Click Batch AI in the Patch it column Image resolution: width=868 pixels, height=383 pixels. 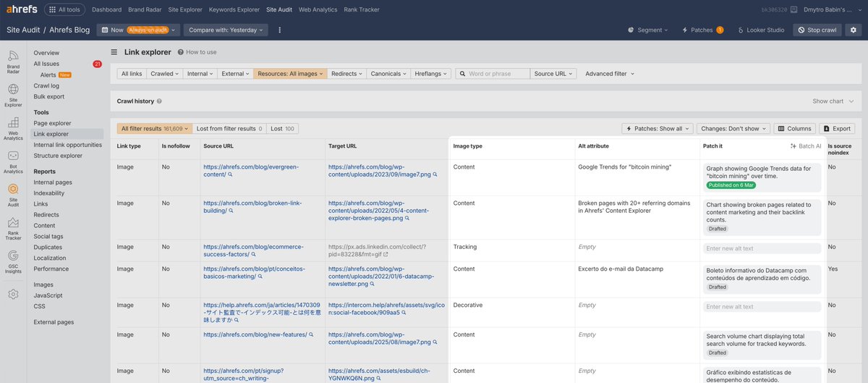(x=806, y=146)
